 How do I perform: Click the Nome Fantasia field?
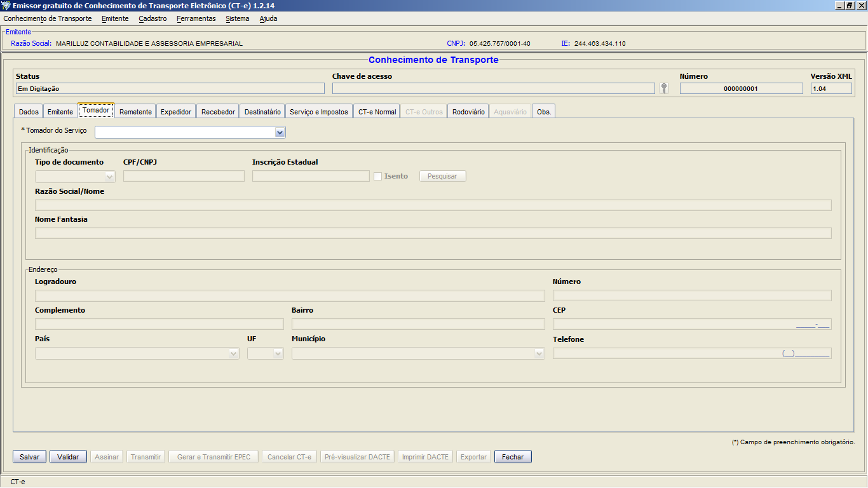tap(433, 233)
